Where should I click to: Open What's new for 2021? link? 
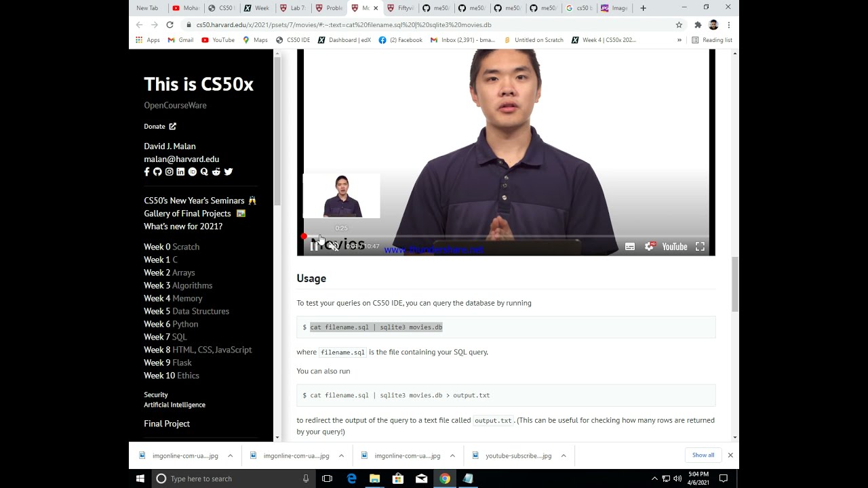pyautogui.click(x=183, y=226)
